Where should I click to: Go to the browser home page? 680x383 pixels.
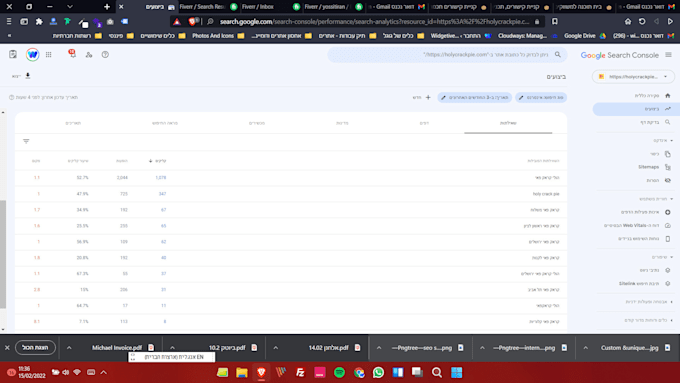628,21
